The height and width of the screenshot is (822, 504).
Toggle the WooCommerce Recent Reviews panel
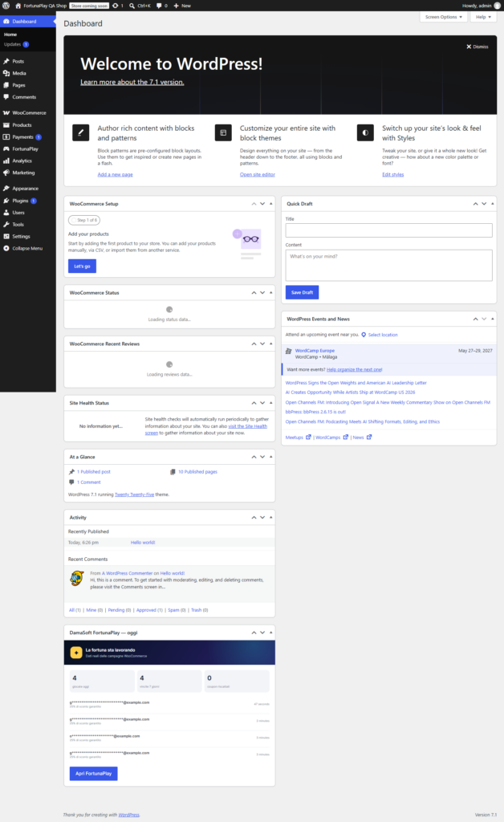tap(271, 344)
